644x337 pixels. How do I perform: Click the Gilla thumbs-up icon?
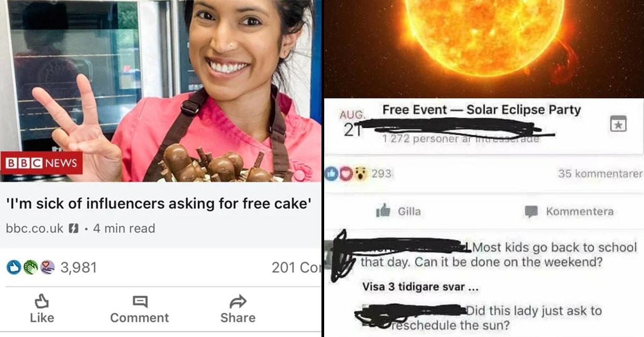coord(383,211)
